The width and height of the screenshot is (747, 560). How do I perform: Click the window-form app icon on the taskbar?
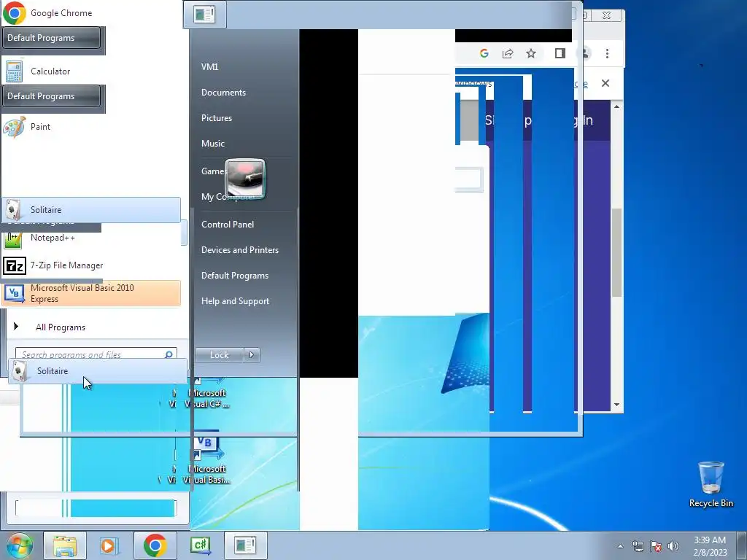pos(245,545)
